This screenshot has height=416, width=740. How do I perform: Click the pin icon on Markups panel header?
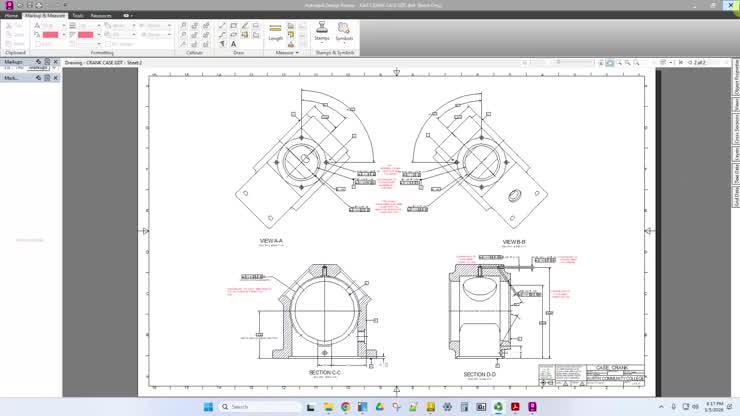39,62
